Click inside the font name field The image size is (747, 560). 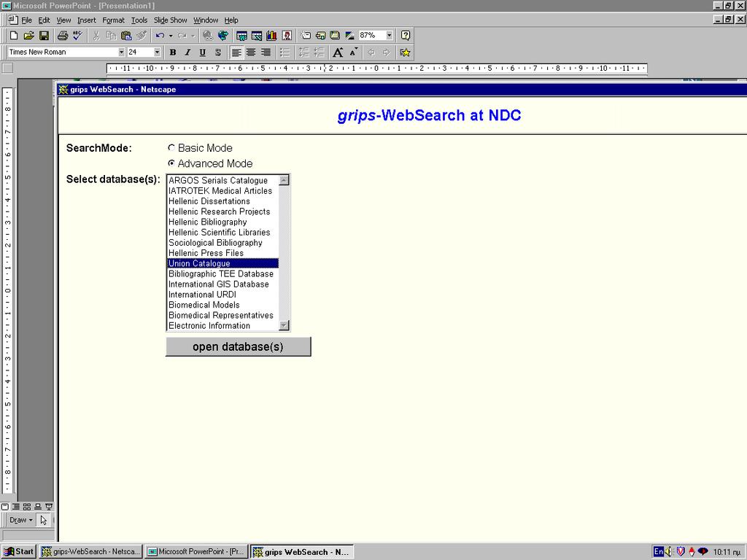click(63, 52)
